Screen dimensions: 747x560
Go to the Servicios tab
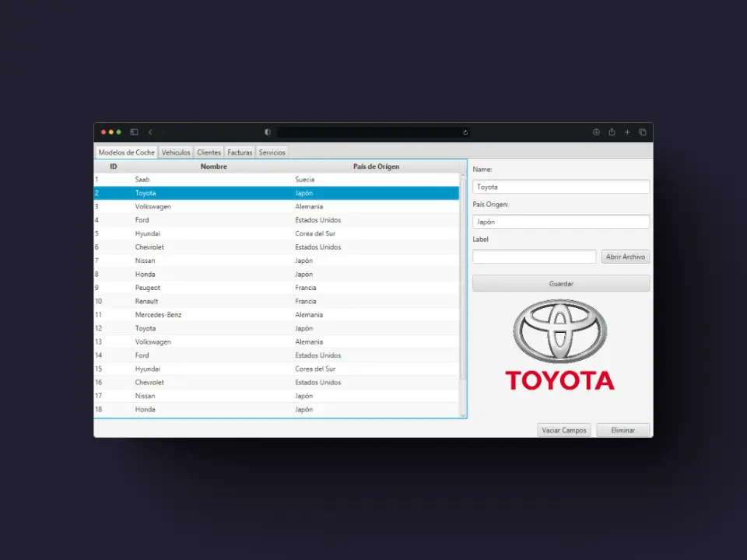272,152
